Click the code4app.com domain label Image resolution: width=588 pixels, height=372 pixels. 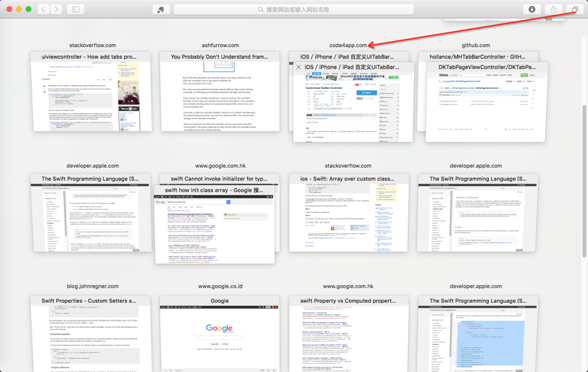348,45
